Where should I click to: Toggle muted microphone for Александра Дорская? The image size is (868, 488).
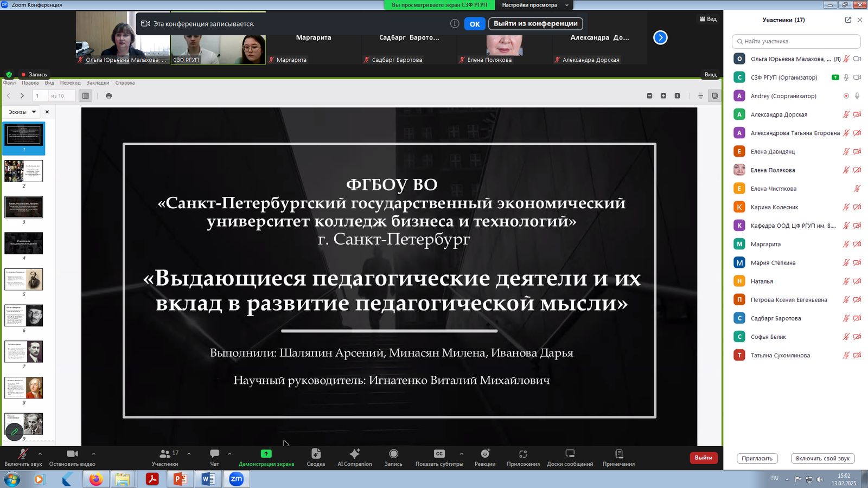click(846, 114)
